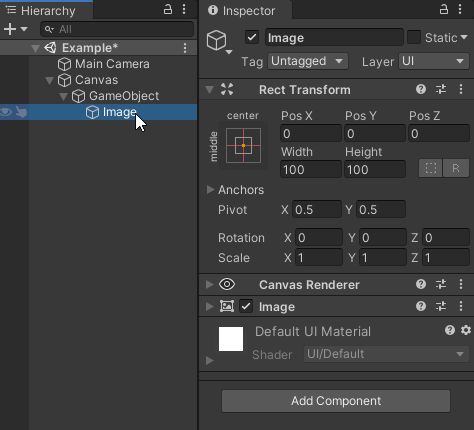474x430 pixels.
Task: Toggle raw edit mode R button
Action: click(x=456, y=168)
